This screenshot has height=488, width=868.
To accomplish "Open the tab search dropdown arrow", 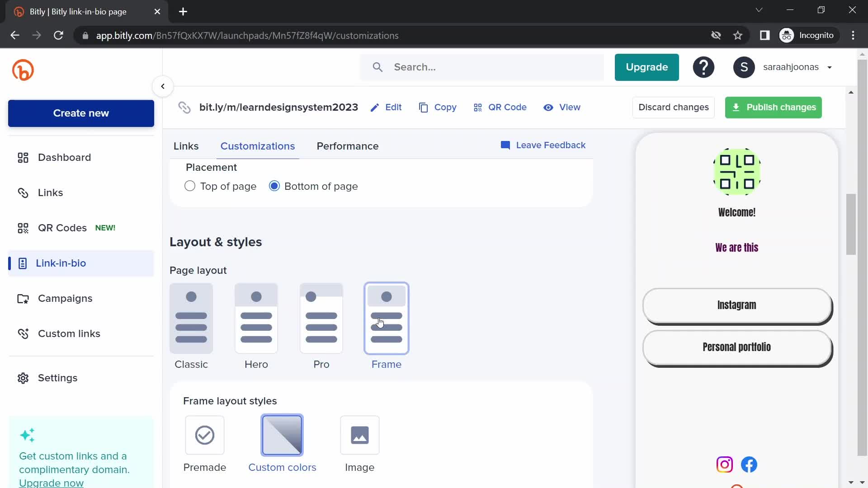I will click(759, 10).
